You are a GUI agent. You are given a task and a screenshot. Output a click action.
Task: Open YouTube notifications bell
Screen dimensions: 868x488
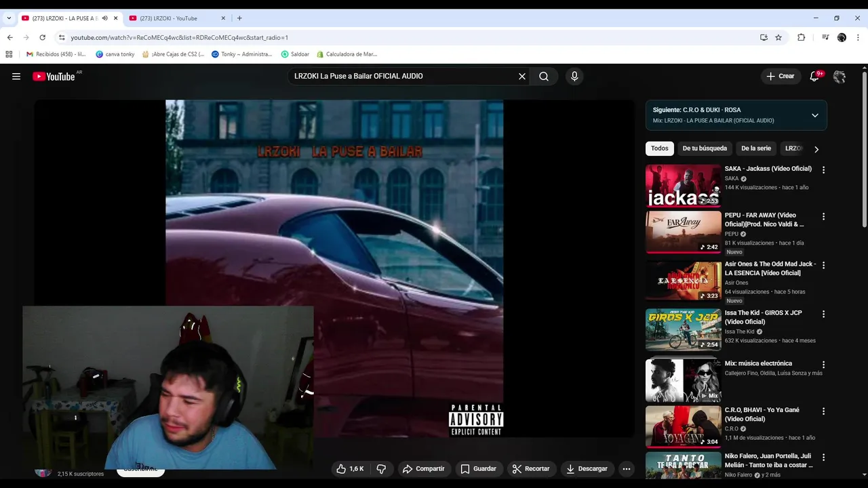point(814,77)
